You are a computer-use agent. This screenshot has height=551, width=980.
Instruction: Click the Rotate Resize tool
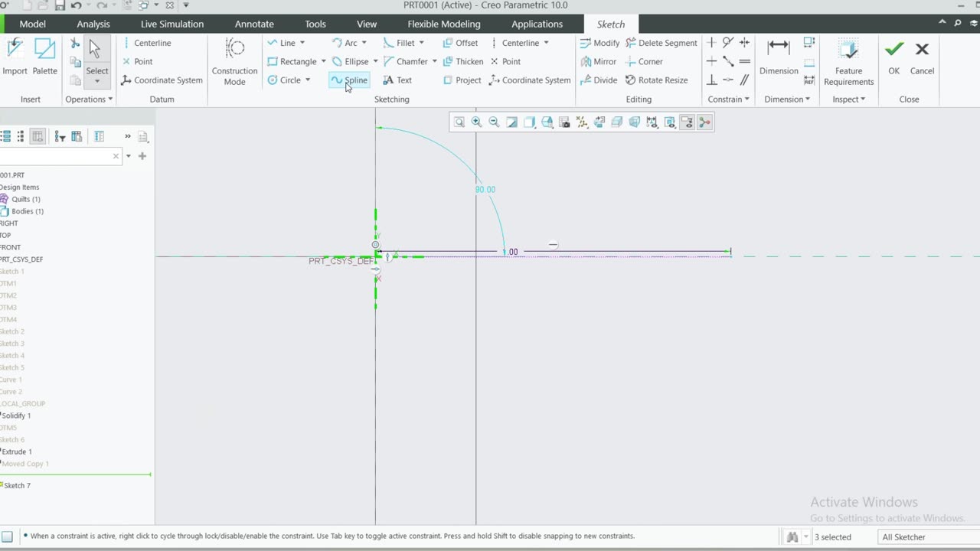656,80
